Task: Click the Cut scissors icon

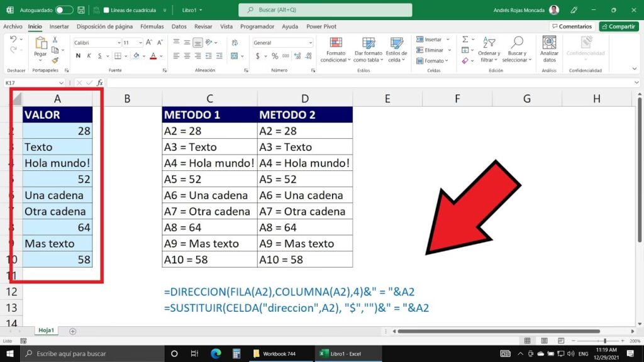Action: pos(55,40)
